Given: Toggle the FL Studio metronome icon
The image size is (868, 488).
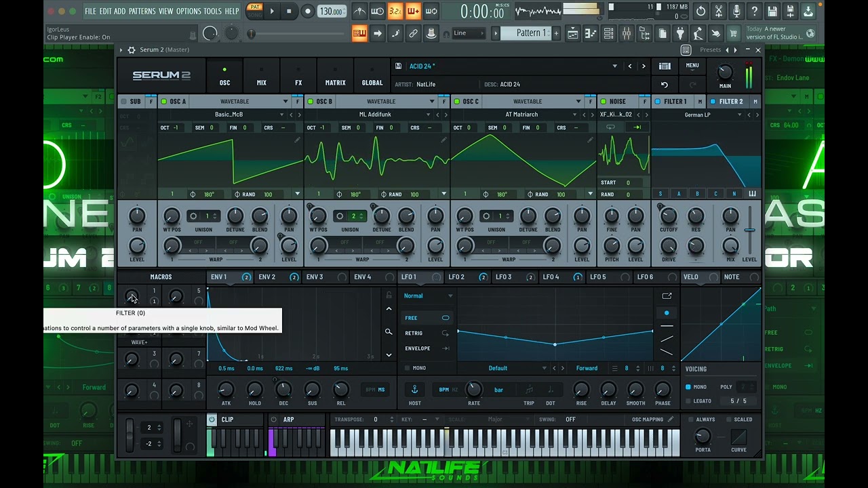Looking at the screenshot, I should click(x=360, y=11).
